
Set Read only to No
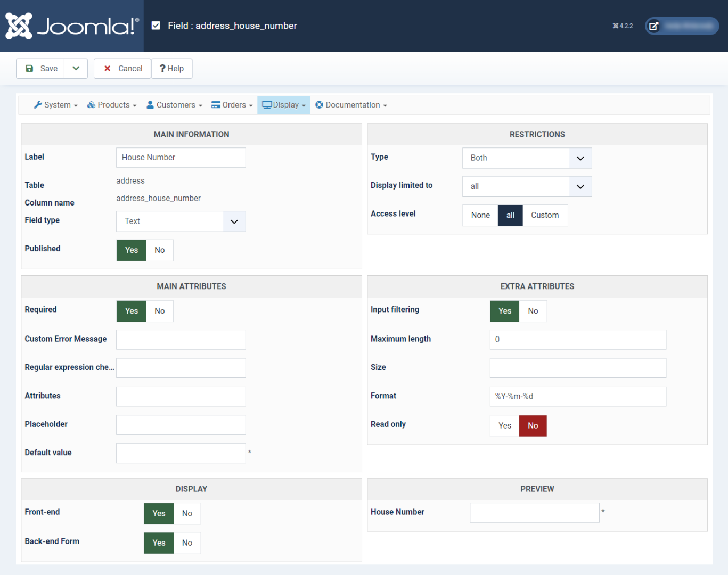533,425
